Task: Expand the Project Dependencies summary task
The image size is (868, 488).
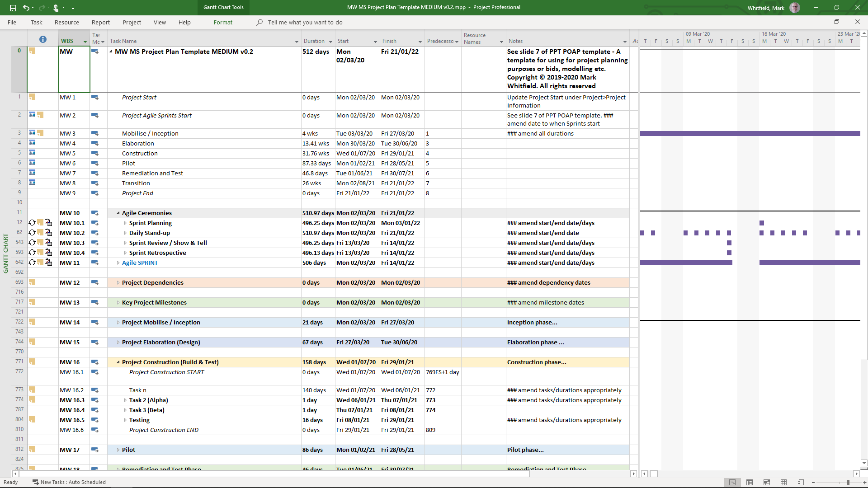Action: click(x=118, y=283)
